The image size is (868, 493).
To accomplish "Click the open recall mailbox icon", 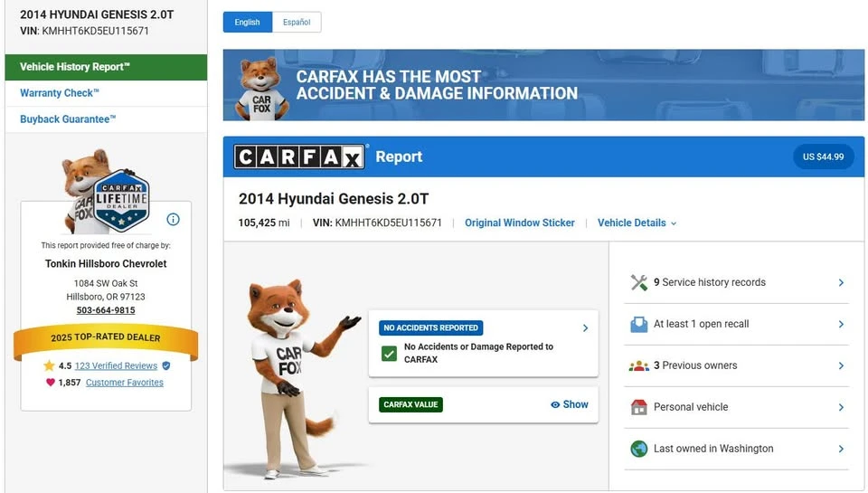I will pos(639,324).
